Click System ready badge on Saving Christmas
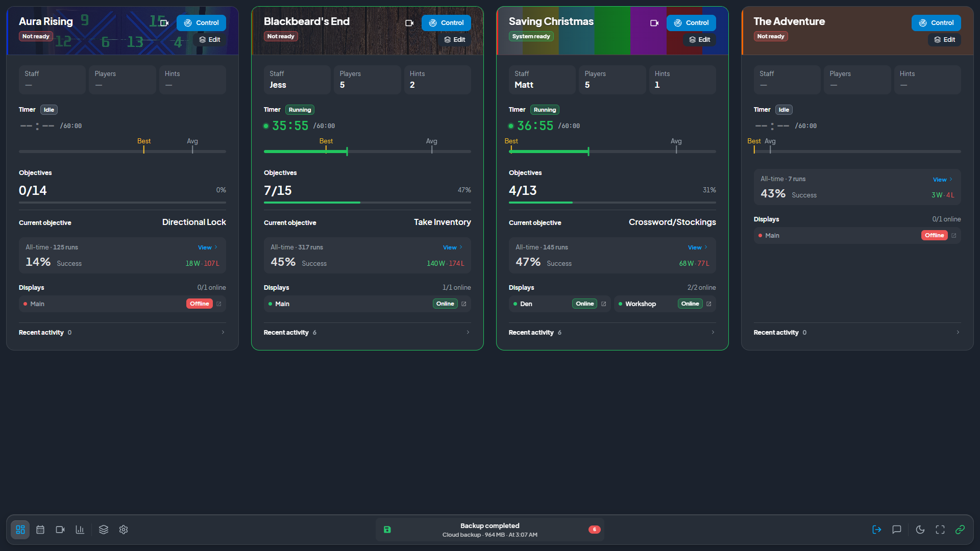The width and height of the screenshot is (980, 551). point(531,37)
